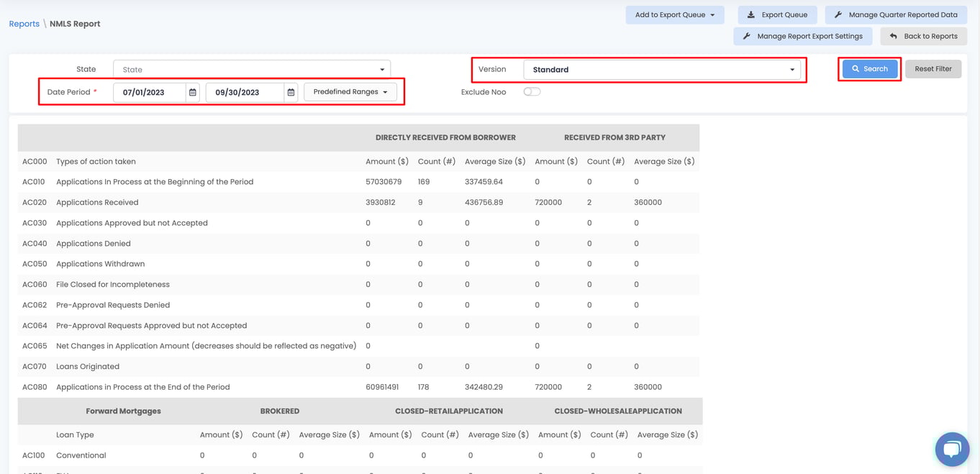
Task: Open the chat bubble in the bottom corner
Action: point(952,449)
